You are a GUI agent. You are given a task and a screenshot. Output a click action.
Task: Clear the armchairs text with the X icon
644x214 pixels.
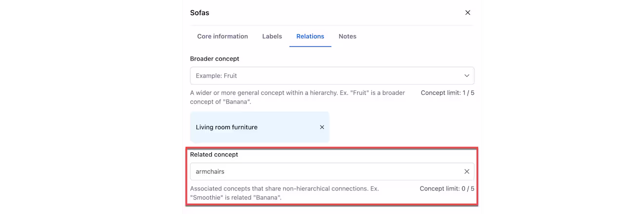466,171
